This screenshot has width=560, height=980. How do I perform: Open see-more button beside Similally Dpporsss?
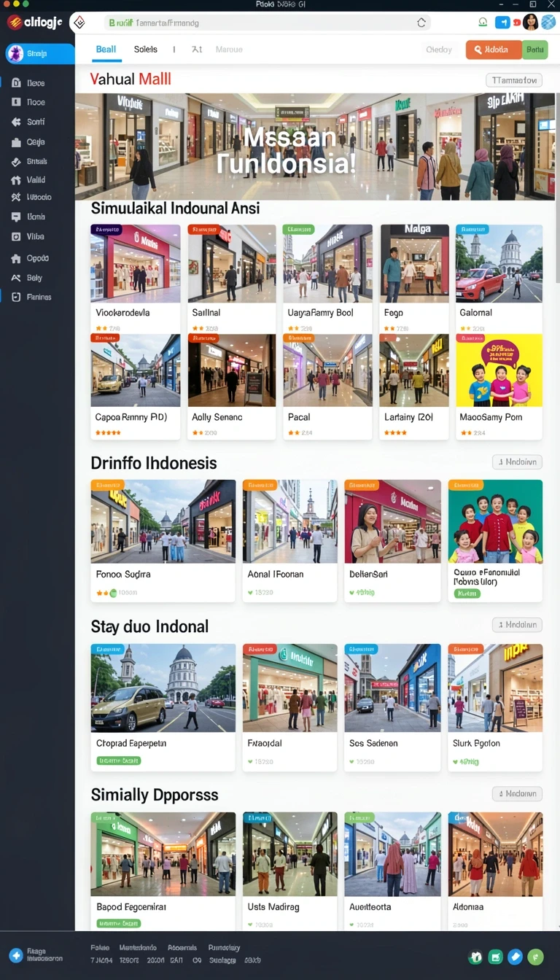click(517, 793)
